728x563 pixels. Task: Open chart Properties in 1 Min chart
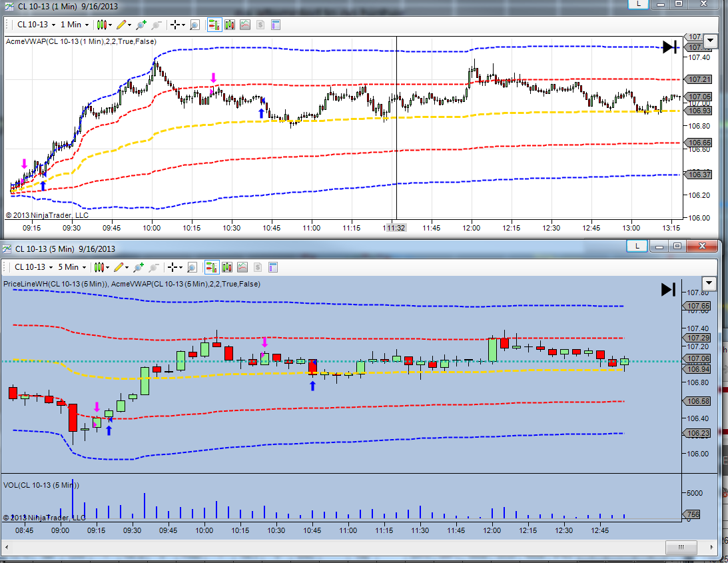(x=276, y=25)
